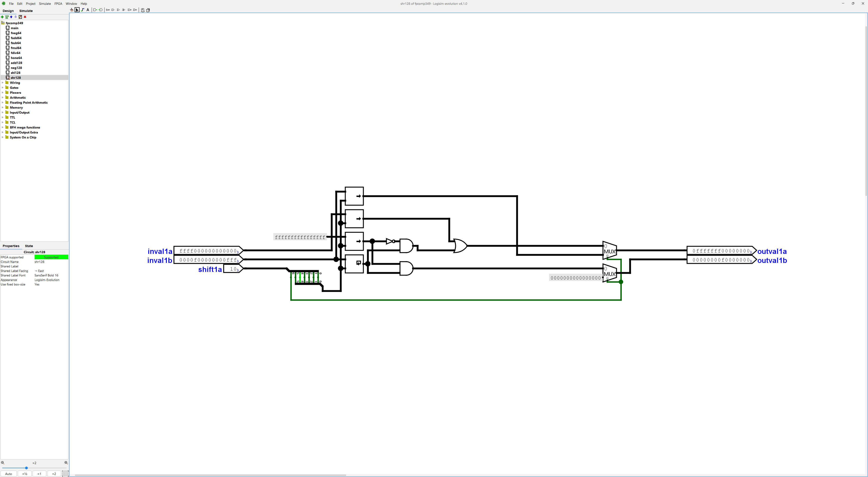Expand the Gates library
868x477 pixels.
coord(3,88)
